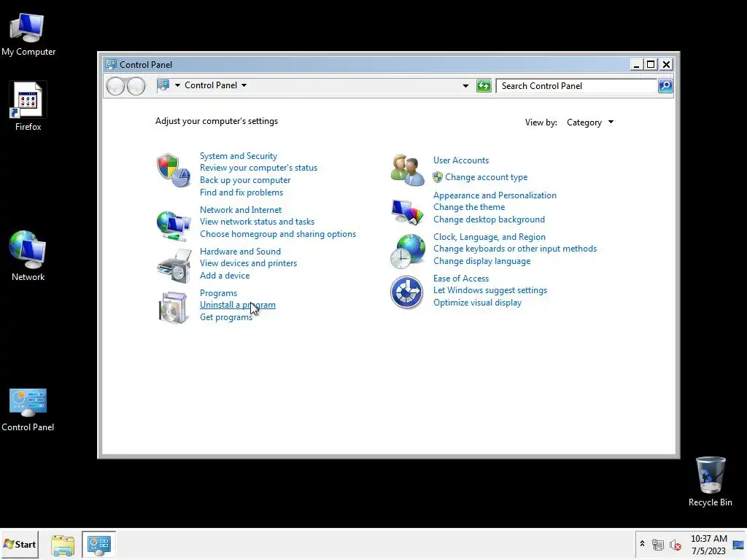
Task: Select the Network desktop icon
Action: (x=28, y=256)
